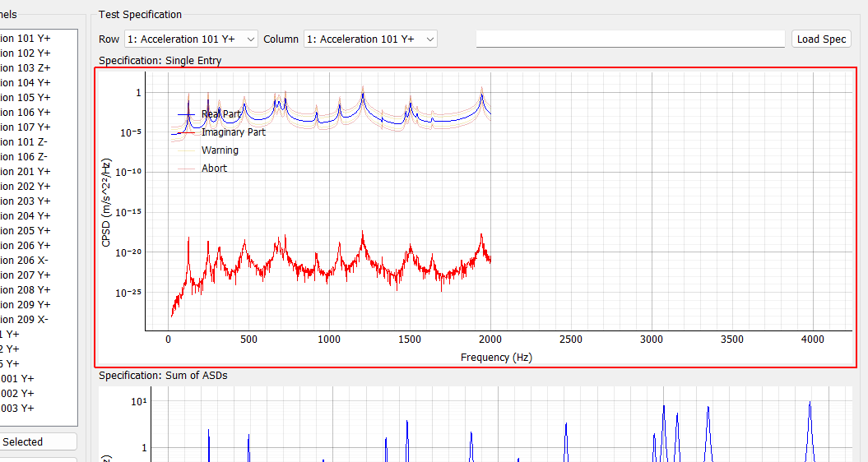Click the 2000 tick label on frequency axis
Image resolution: width=868 pixels, height=462 pixels.
490,340
